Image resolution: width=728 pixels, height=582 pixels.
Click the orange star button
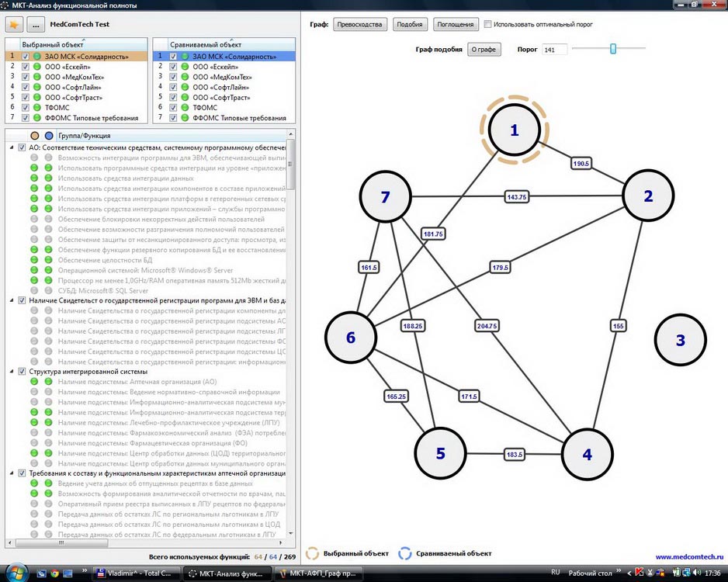click(x=14, y=25)
